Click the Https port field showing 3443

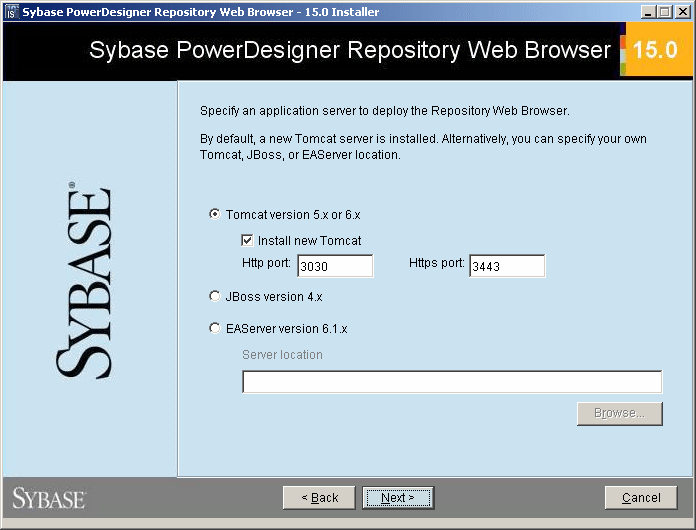(507, 266)
